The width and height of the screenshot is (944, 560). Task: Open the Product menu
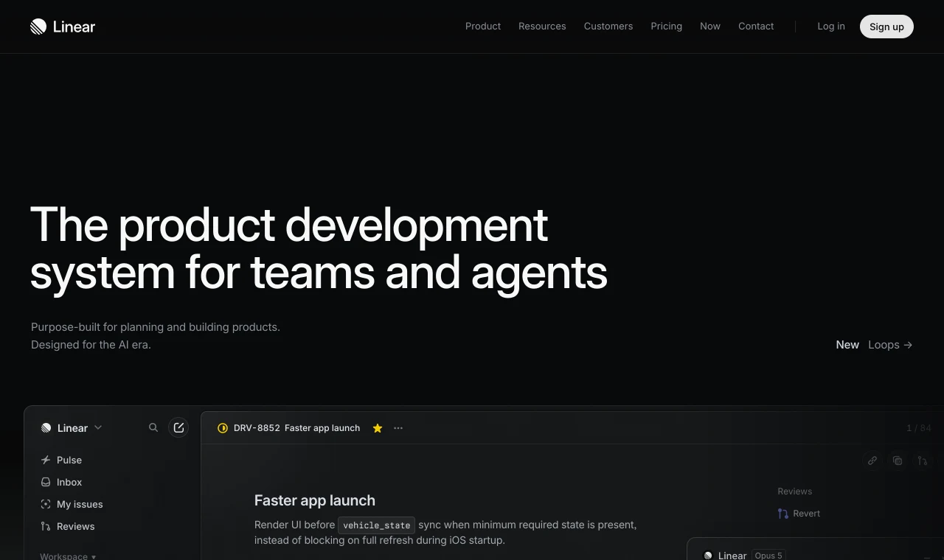[x=483, y=27]
